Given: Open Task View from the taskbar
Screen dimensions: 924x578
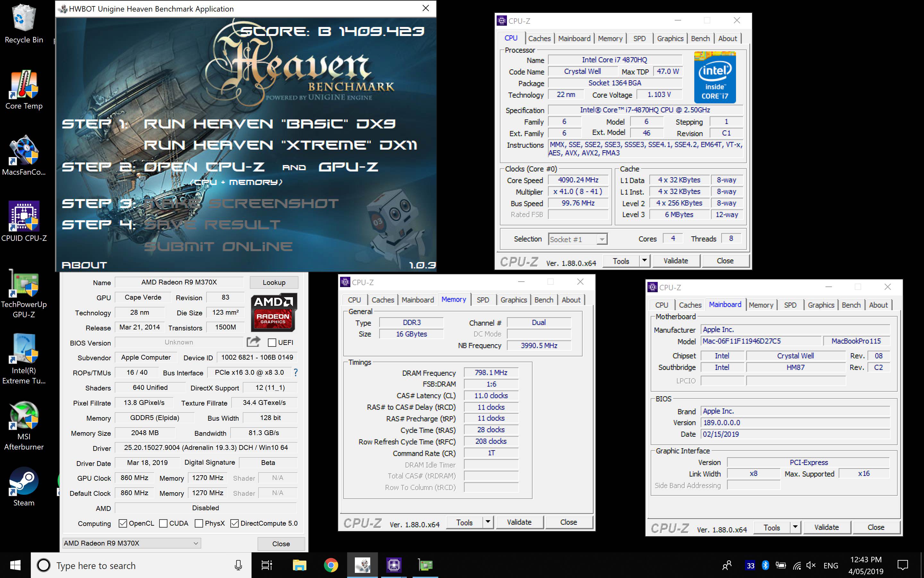Looking at the screenshot, I should tap(267, 565).
